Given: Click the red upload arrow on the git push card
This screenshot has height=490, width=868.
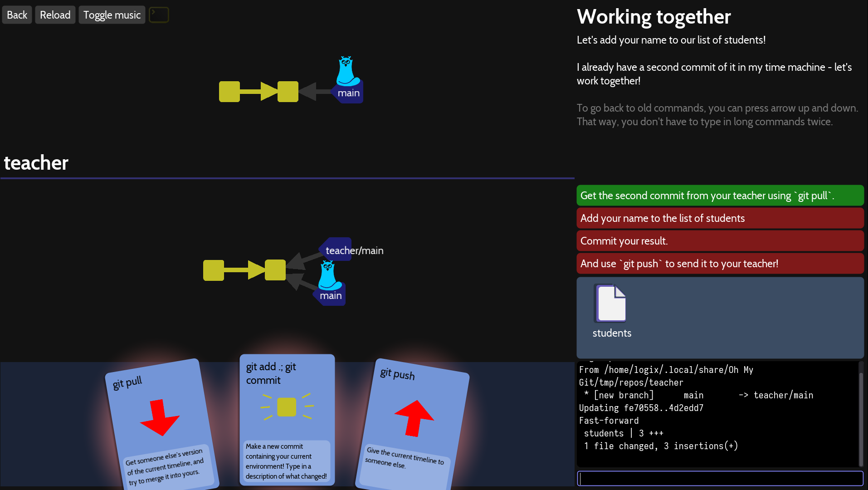Looking at the screenshot, I should click(x=414, y=417).
